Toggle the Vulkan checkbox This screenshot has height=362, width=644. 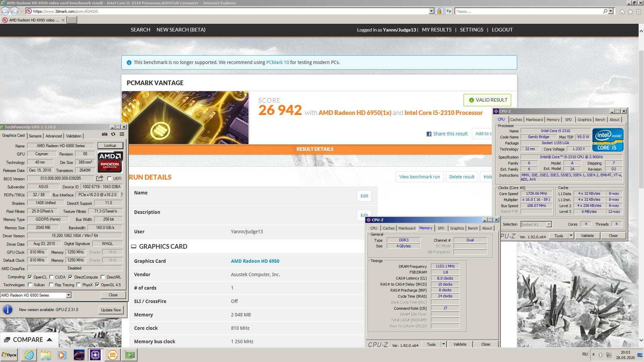pyautogui.click(x=30, y=285)
